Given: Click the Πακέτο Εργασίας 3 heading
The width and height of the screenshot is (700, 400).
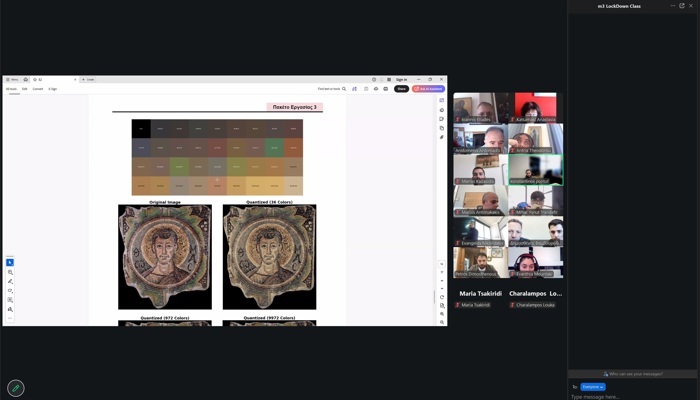Looking at the screenshot, I should pyautogui.click(x=295, y=107).
